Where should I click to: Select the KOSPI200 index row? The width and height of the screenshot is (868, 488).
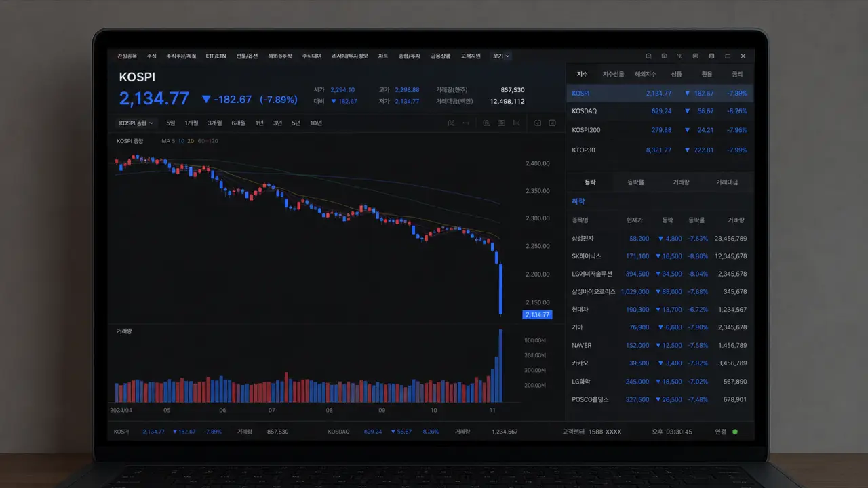click(660, 129)
